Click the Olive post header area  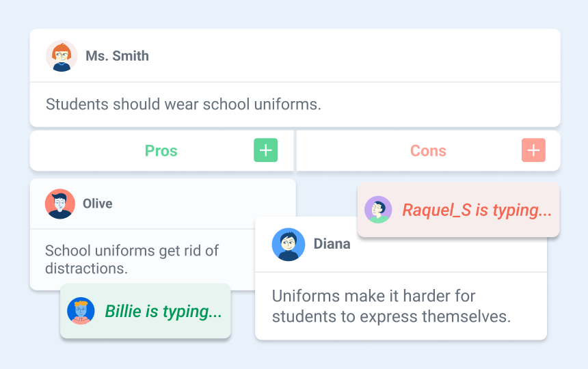(x=163, y=204)
